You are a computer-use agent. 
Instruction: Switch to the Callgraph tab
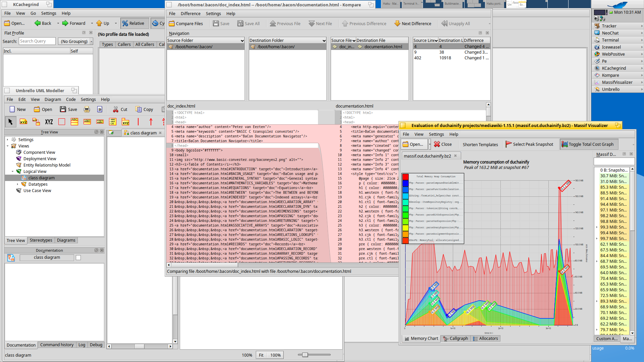455,338
